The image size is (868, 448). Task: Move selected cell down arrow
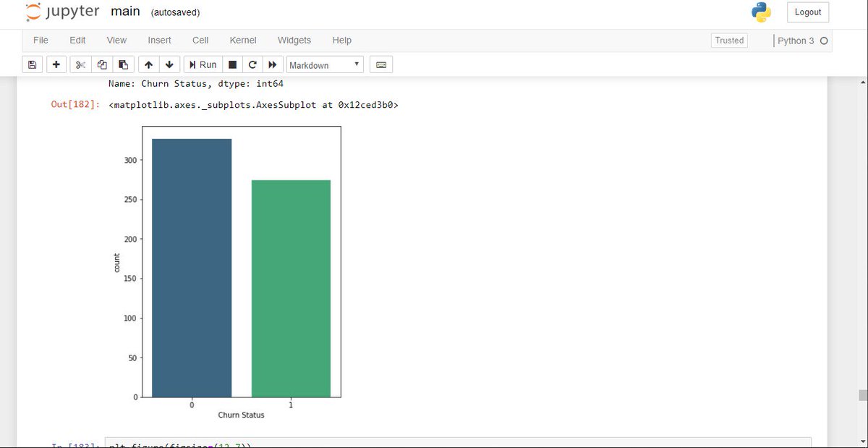click(x=169, y=64)
